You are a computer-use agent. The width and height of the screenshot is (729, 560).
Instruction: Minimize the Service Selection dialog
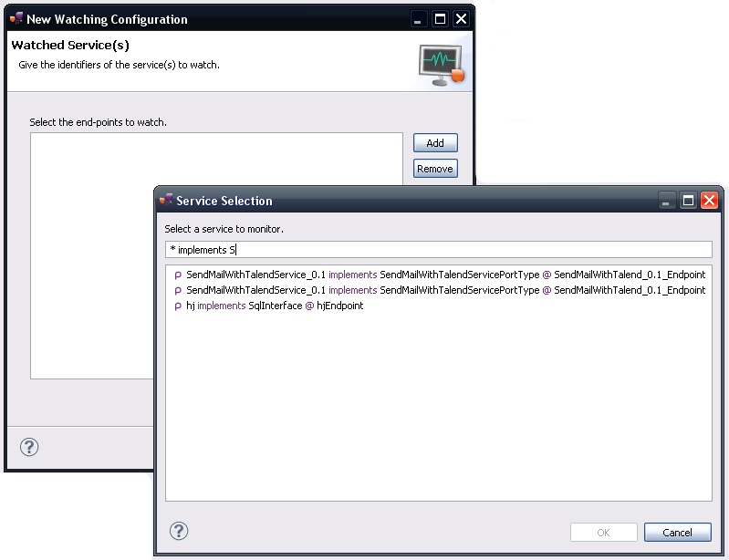pyautogui.click(x=668, y=201)
